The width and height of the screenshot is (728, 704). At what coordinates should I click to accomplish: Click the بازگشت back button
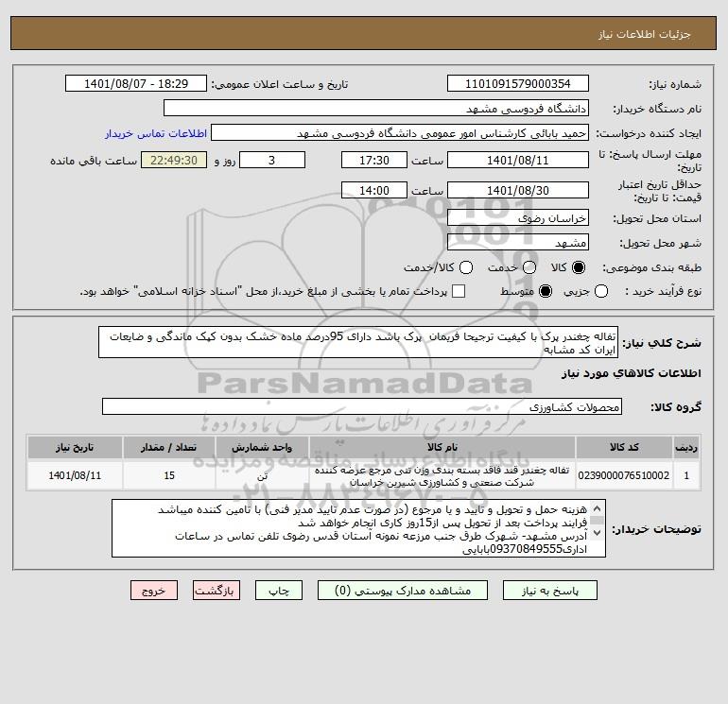[217, 591]
